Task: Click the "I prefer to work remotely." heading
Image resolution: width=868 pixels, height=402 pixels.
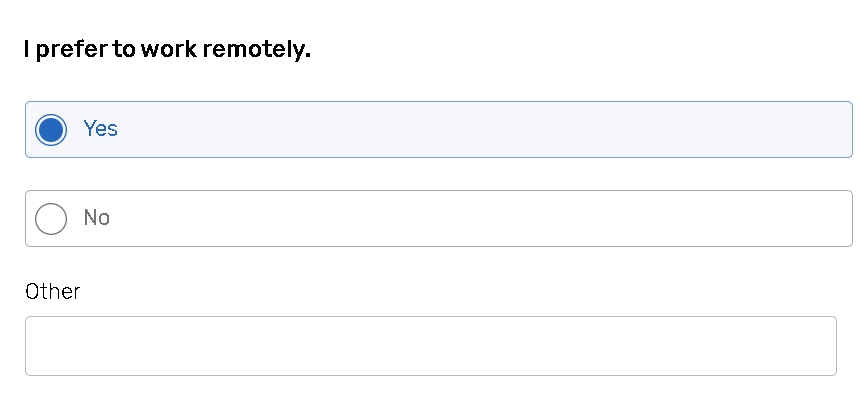Action: (x=167, y=50)
